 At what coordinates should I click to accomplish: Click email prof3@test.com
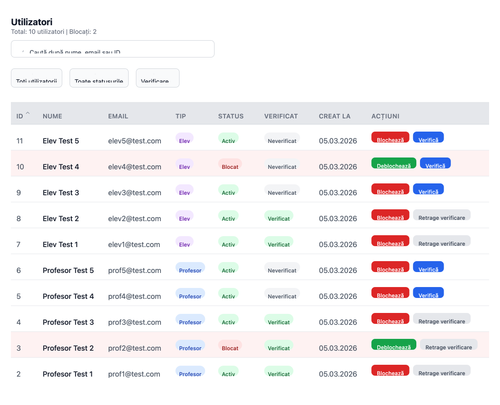135,322
